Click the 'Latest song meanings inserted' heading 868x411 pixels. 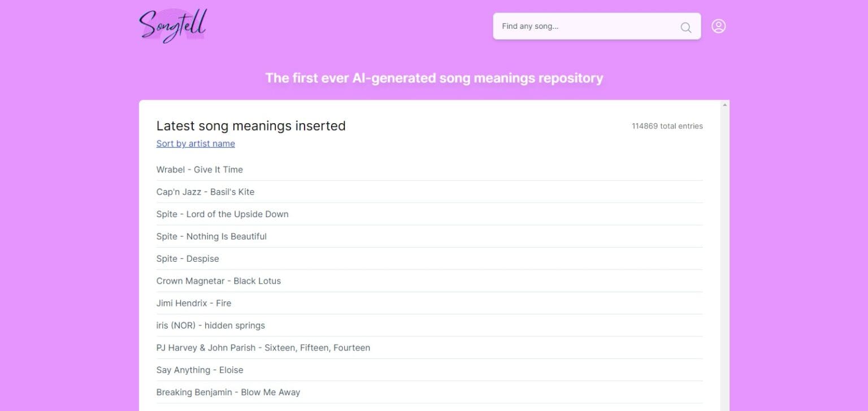[x=251, y=126]
